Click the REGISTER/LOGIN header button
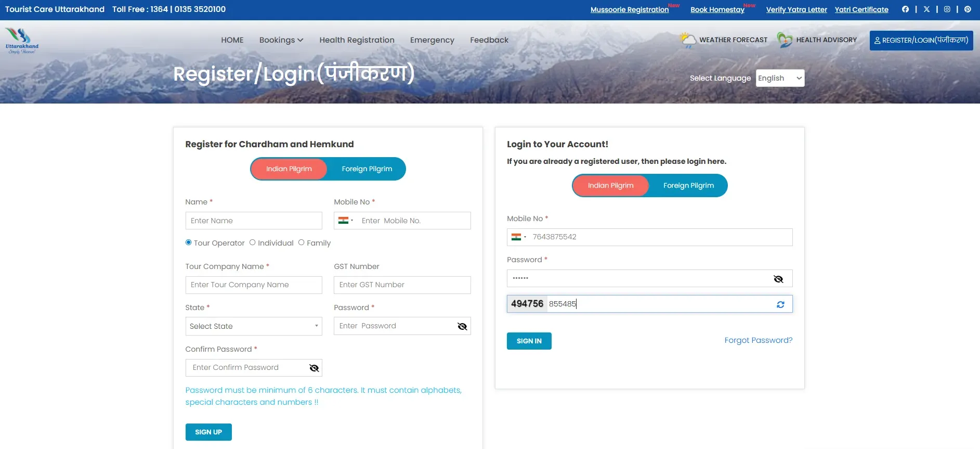Image resolution: width=980 pixels, height=449 pixels. click(x=921, y=40)
